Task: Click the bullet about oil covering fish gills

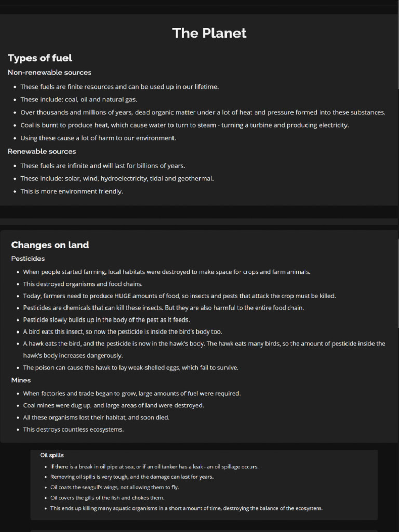Action: coord(107,498)
